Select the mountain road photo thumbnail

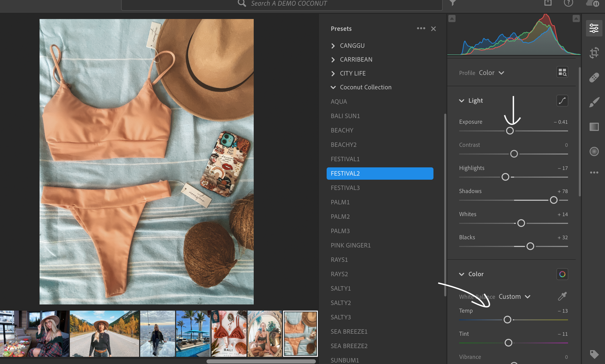pyautogui.click(x=104, y=333)
